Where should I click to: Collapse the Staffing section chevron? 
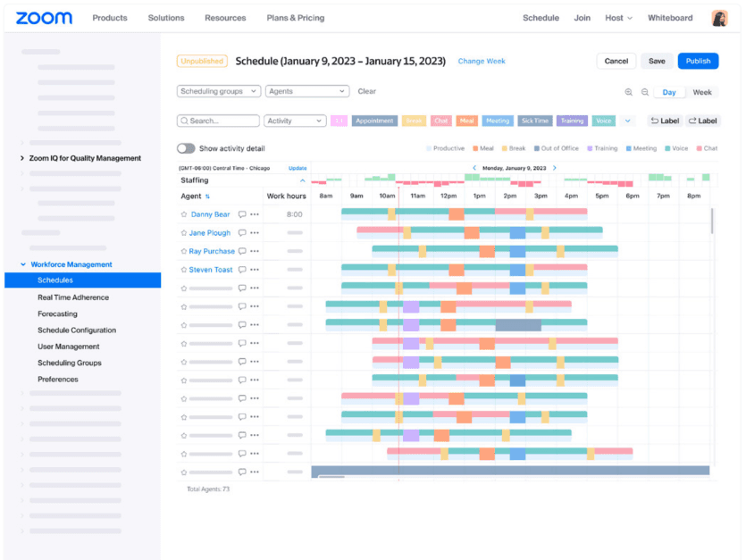tap(302, 180)
